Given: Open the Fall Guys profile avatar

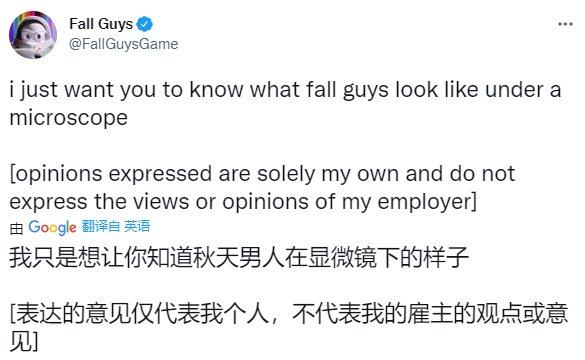Looking at the screenshot, I should click(33, 35).
